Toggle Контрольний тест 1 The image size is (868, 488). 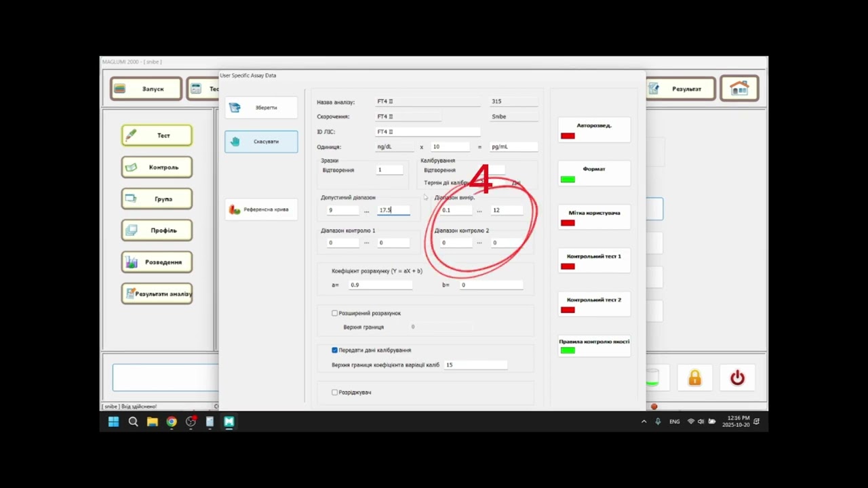[594, 260]
